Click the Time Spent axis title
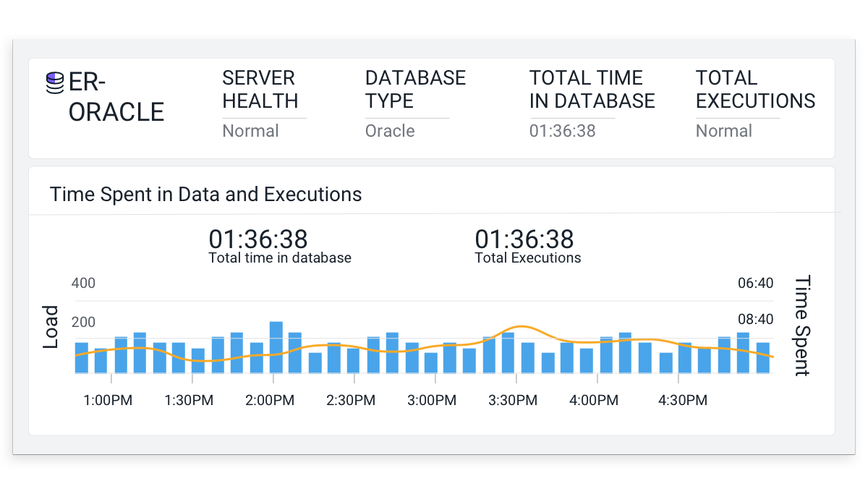 [x=802, y=326]
